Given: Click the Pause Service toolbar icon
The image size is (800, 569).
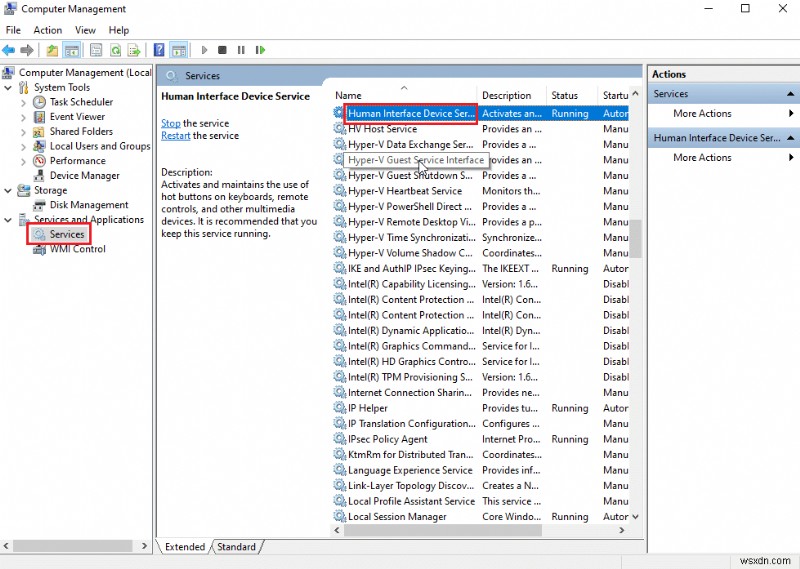Looking at the screenshot, I should [x=241, y=50].
